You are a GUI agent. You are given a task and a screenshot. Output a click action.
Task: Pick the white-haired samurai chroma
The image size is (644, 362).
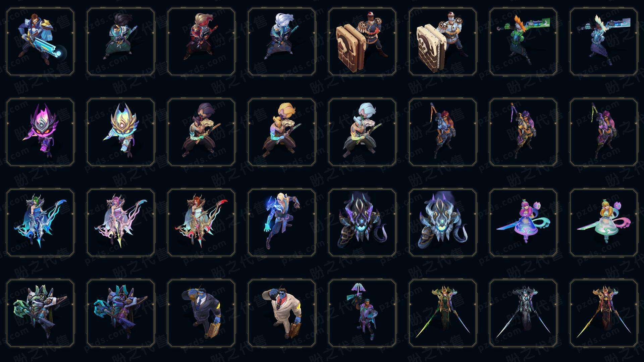click(x=362, y=132)
